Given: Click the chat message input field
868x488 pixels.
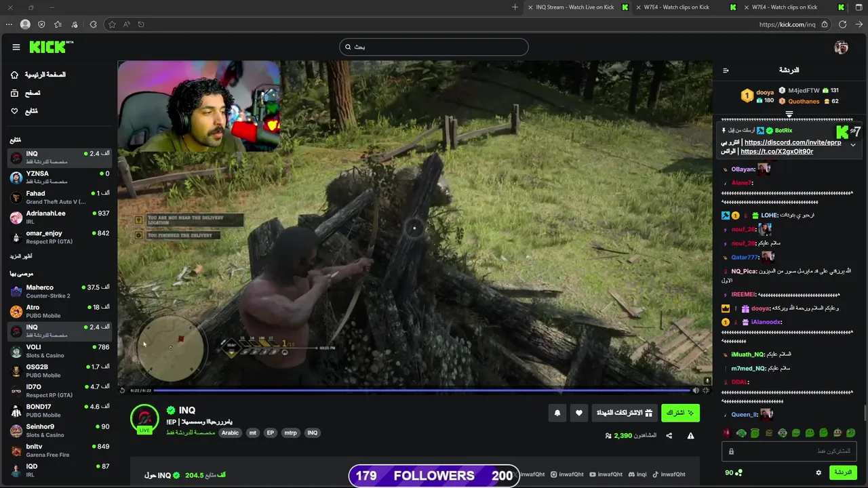Looking at the screenshot, I should coord(789,451).
